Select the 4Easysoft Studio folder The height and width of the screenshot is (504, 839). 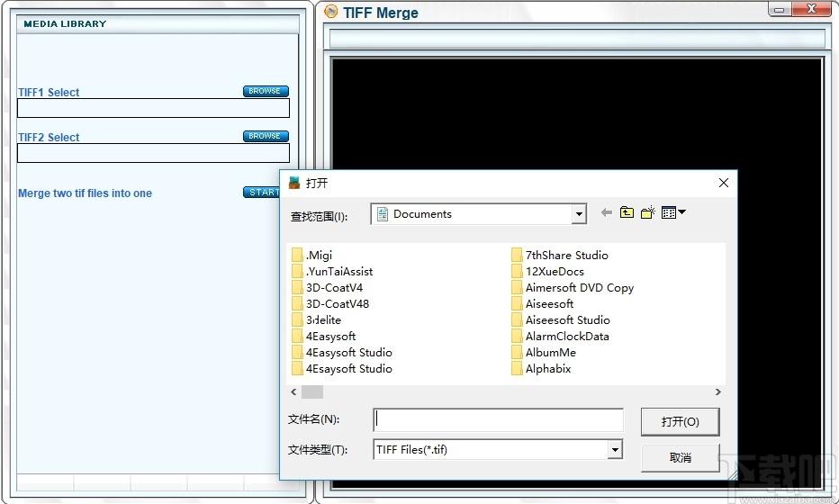(x=342, y=353)
